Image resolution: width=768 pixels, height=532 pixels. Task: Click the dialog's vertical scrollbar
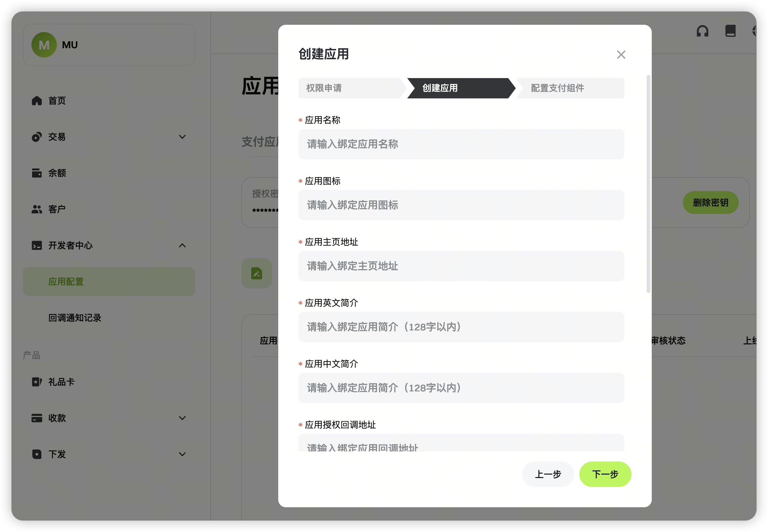[x=648, y=184]
